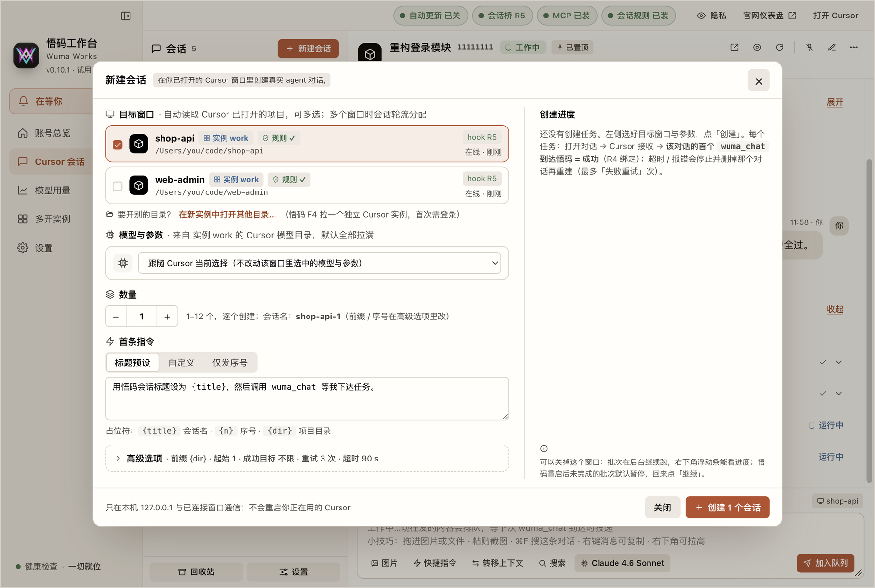Open 设置 at bottom of session list
Image resolution: width=875 pixels, height=588 pixels.
(293, 572)
